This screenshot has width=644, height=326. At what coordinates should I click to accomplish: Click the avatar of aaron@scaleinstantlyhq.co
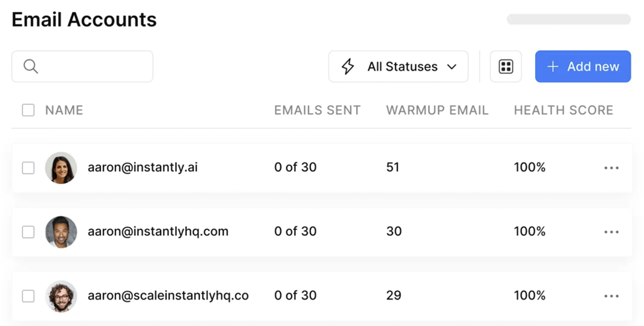pos(61,296)
